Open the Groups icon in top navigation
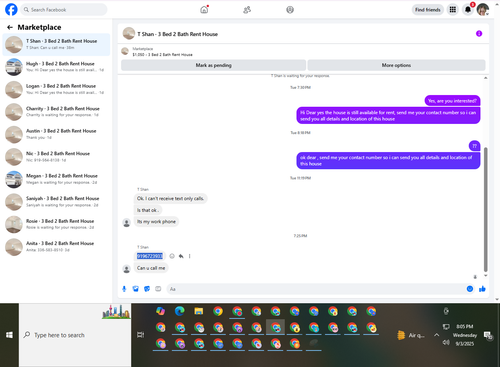The image size is (500, 367). (x=290, y=10)
